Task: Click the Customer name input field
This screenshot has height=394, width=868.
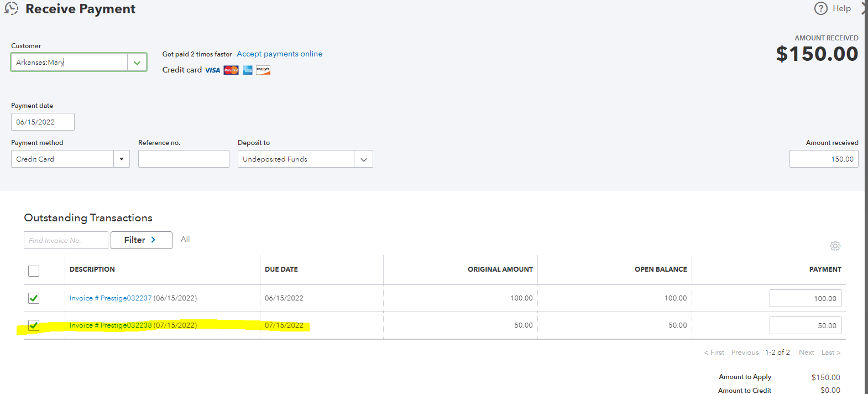Action: click(69, 63)
